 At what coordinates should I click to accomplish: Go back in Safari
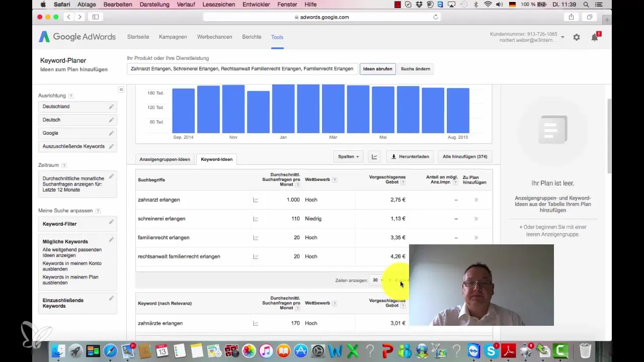pos(69,17)
